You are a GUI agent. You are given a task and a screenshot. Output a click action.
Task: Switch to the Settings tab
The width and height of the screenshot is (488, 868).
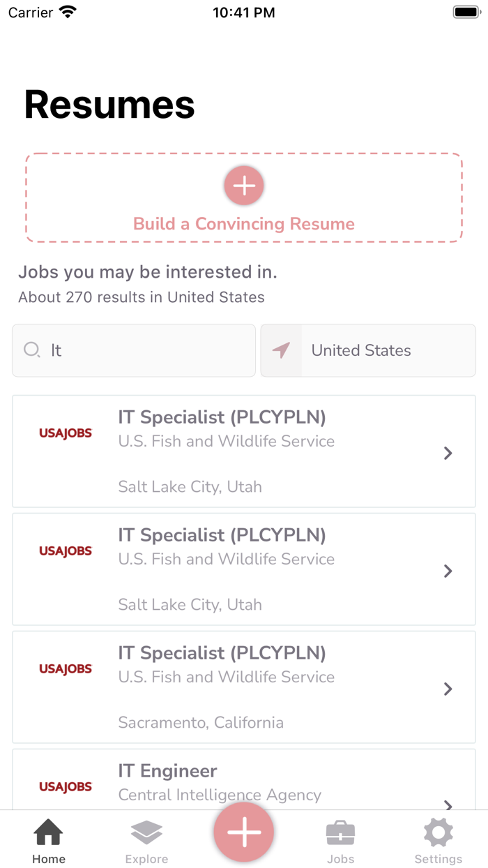coord(438,841)
